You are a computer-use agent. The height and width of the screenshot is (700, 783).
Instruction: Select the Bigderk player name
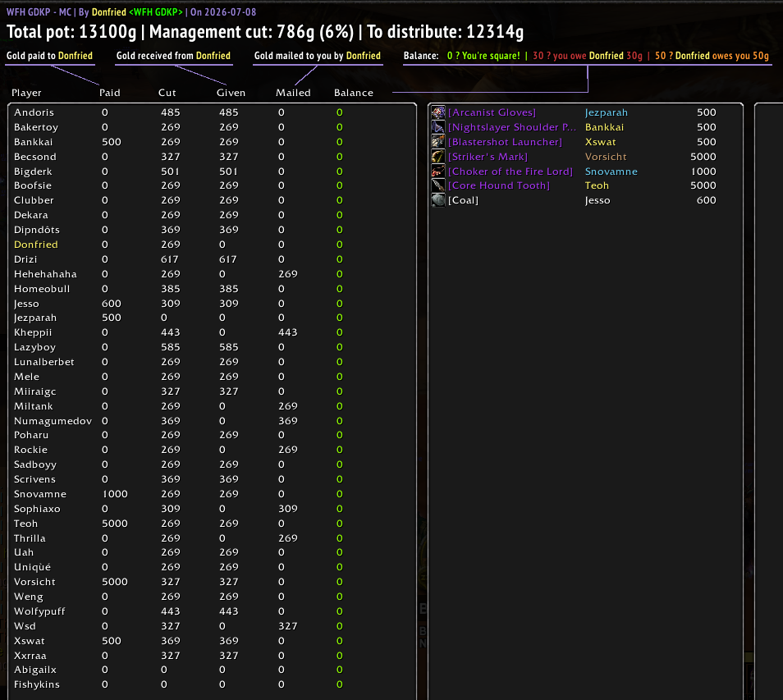coord(33,172)
